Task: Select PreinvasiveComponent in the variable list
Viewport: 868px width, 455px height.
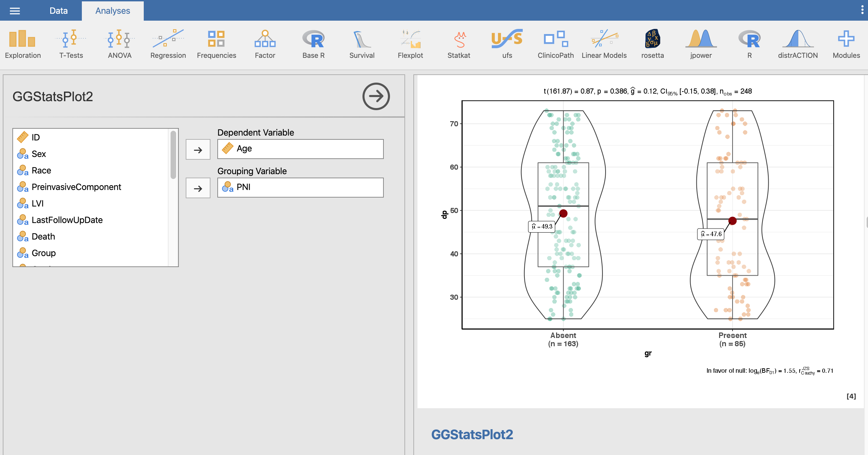Action: [x=76, y=187]
